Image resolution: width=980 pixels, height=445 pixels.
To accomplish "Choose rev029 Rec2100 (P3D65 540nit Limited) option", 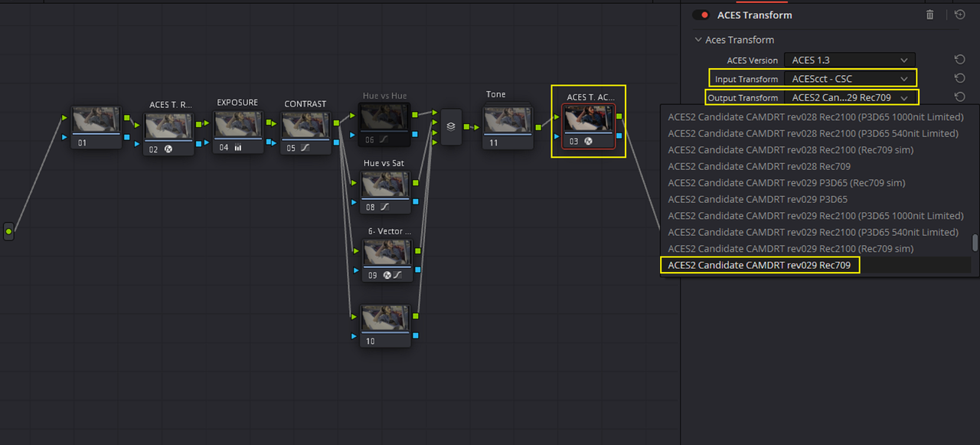I will [x=815, y=232].
